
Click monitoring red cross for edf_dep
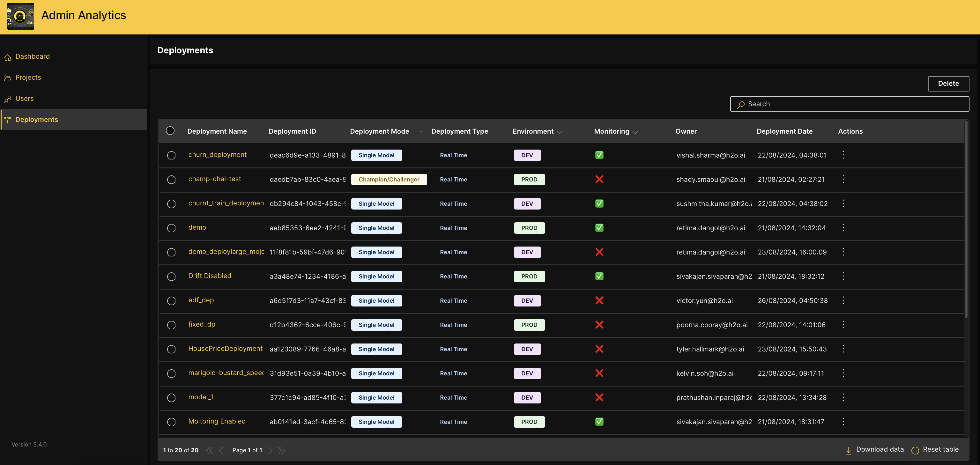[x=599, y=300]
